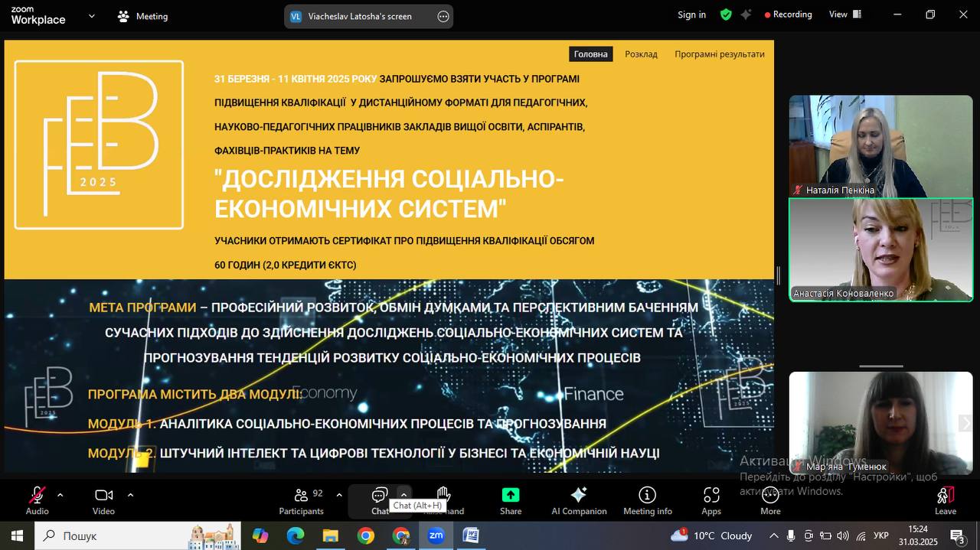The height and width of the screenshot is (550, 980).
Task: Open Zoom Apps
Action: pos(711,500)
